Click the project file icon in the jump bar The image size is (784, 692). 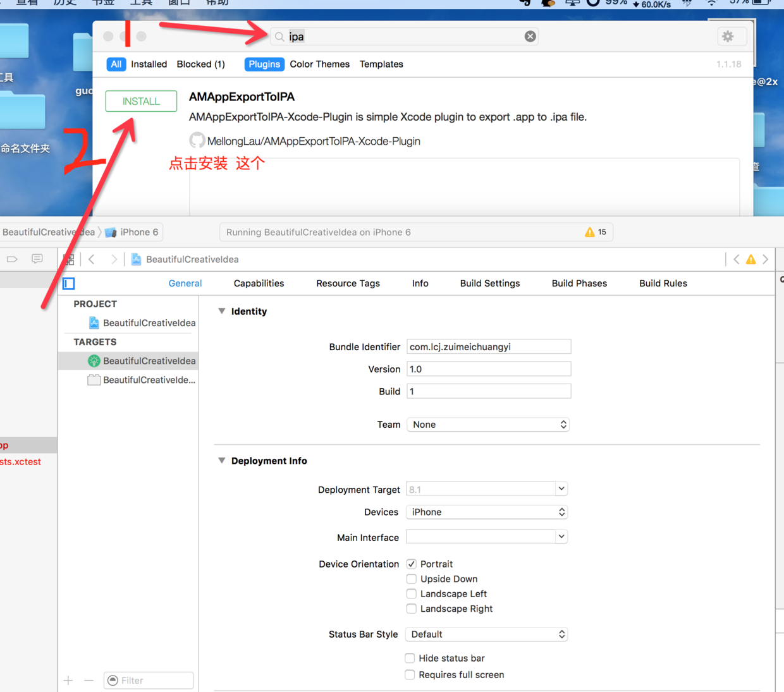pyautogui.click(x=136, y=259)
